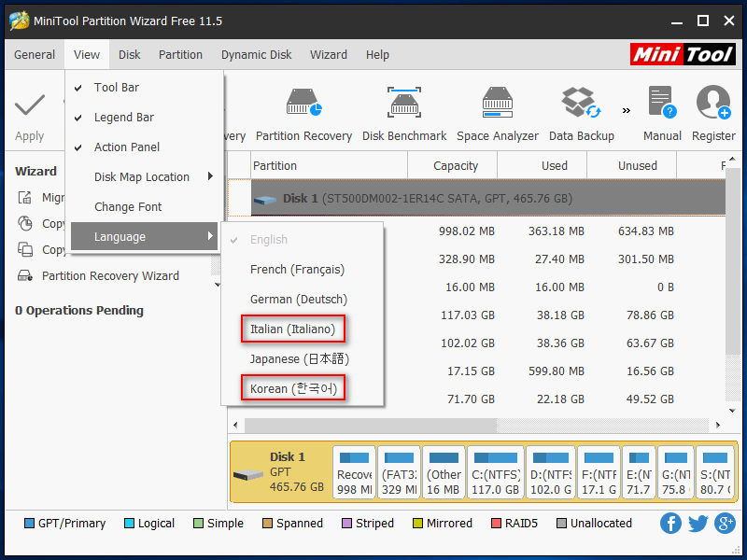
Task: Click the Partition Recovery toolbar icon
Action: coord(303,103)
